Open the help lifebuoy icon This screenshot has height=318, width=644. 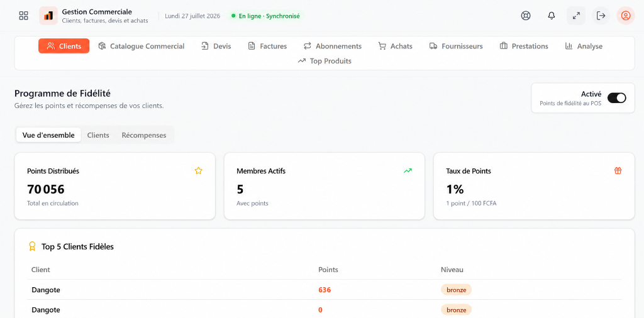526,16
